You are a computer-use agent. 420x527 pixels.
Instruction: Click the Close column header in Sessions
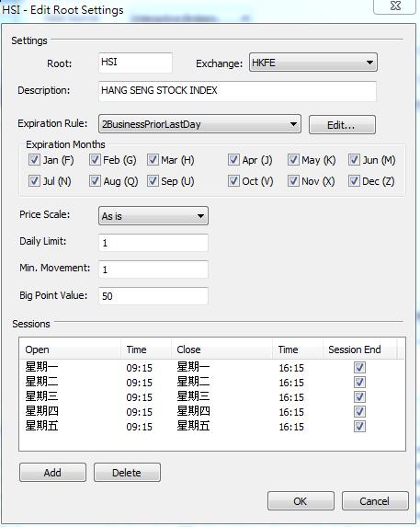coord(221,349)
